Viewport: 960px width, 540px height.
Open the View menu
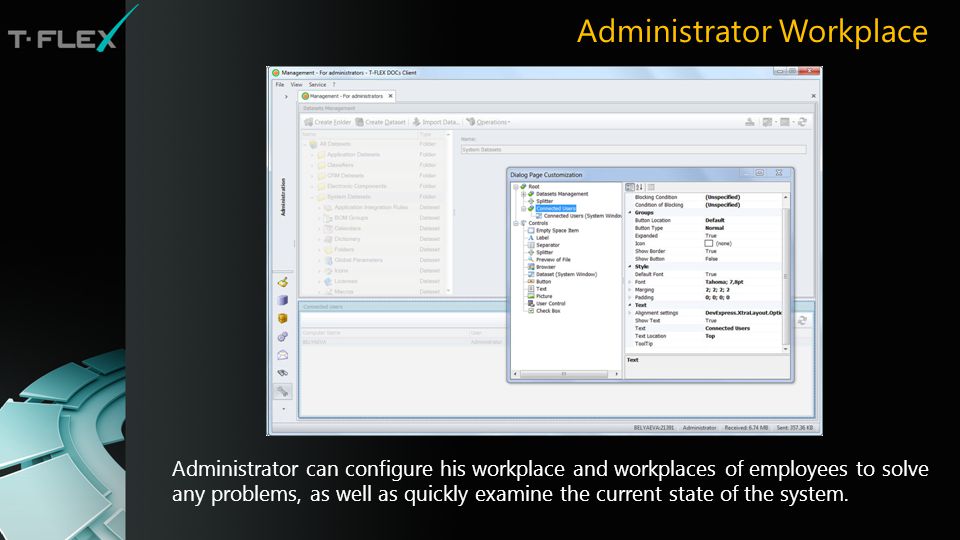click(296, 84)
